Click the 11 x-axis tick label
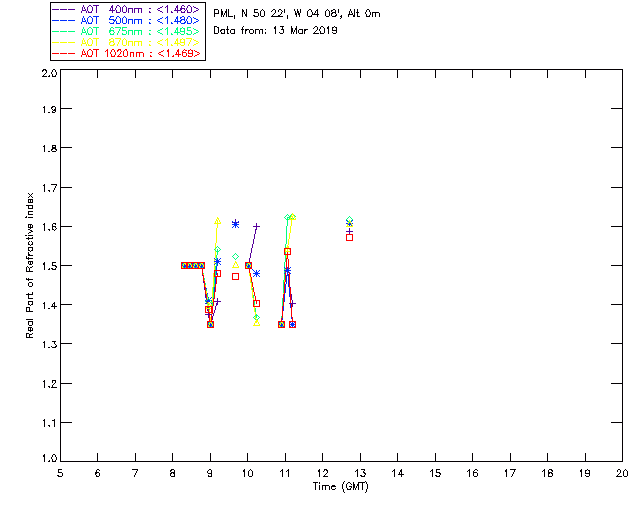The image size is (640, 512). (285, 473)
